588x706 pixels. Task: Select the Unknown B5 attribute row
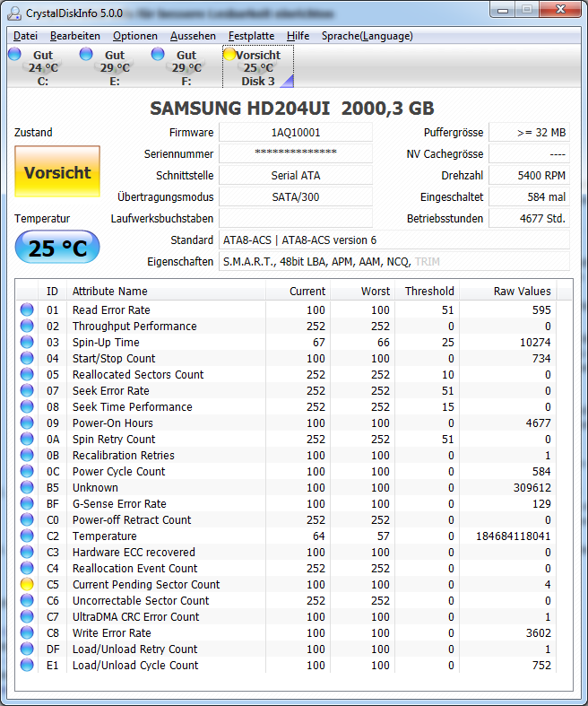287,488
